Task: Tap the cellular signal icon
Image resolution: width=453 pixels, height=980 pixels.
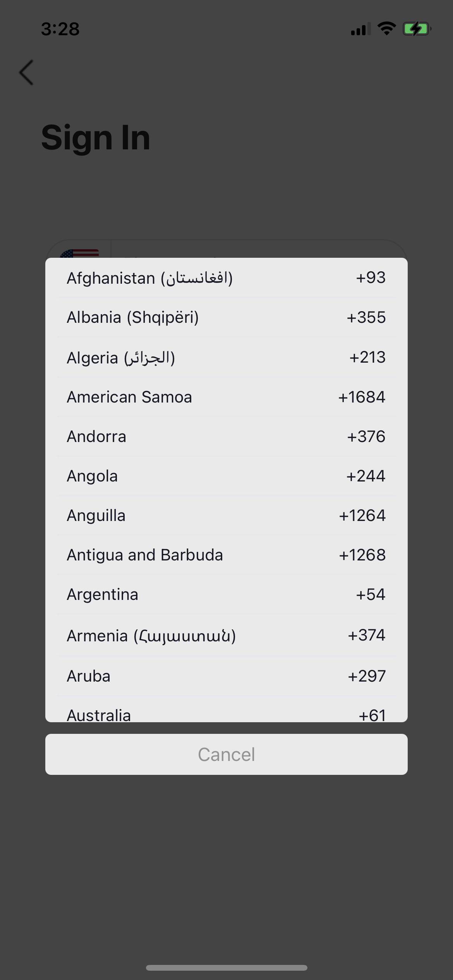Action: coord(360,29)
